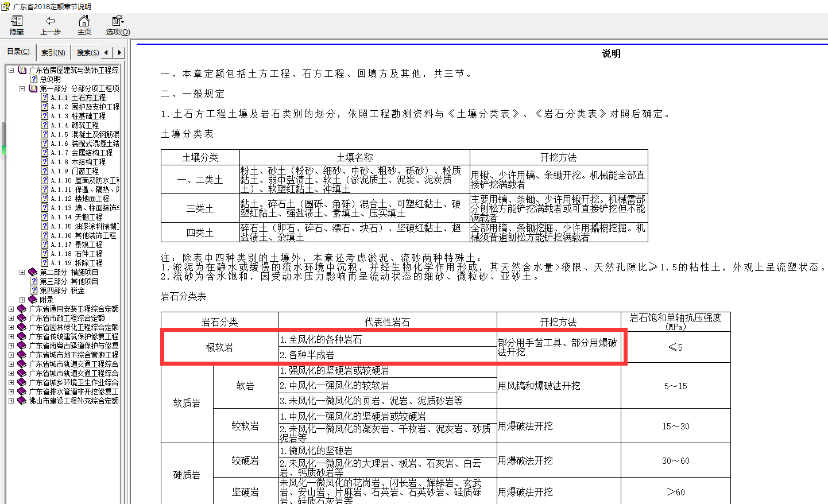Click the 说明 heading of the page
Screen dimensions: 828x504
pyautogui.click(x=611, y=53)
